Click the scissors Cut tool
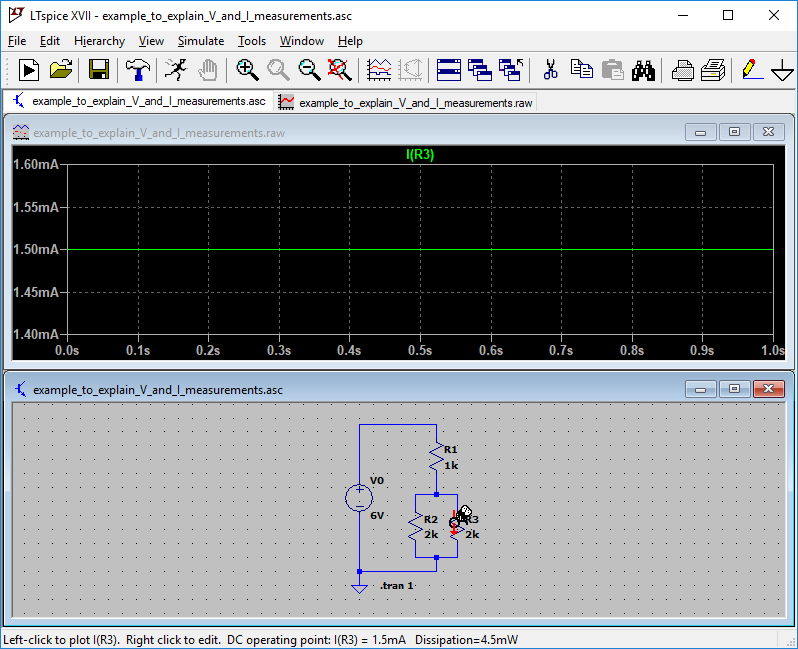798x649 pixels. [550, 69]
